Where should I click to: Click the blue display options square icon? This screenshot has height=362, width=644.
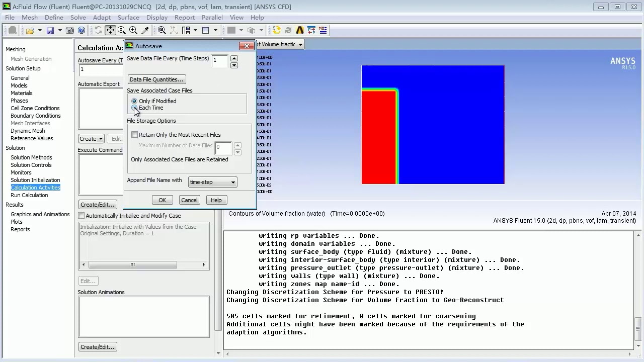(205, 30)
